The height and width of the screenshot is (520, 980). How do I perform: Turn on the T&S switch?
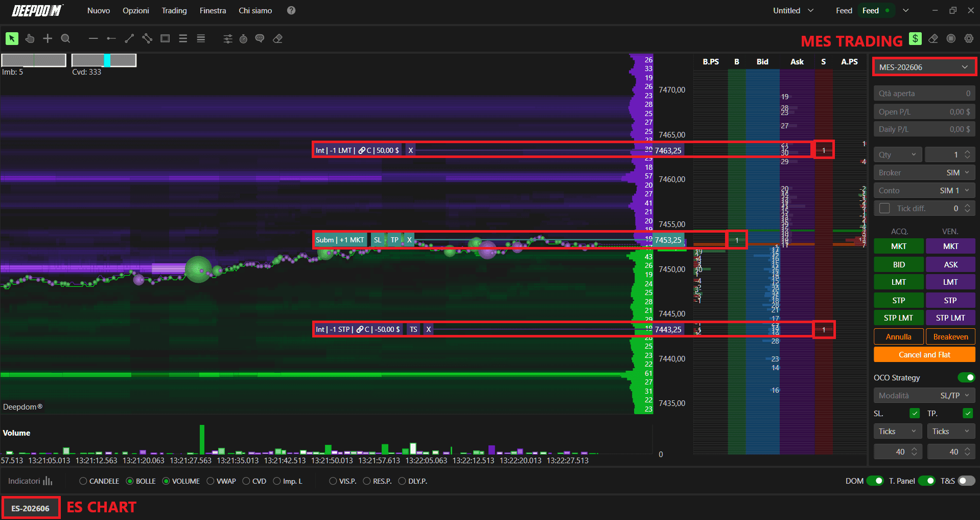click(967, 481)
